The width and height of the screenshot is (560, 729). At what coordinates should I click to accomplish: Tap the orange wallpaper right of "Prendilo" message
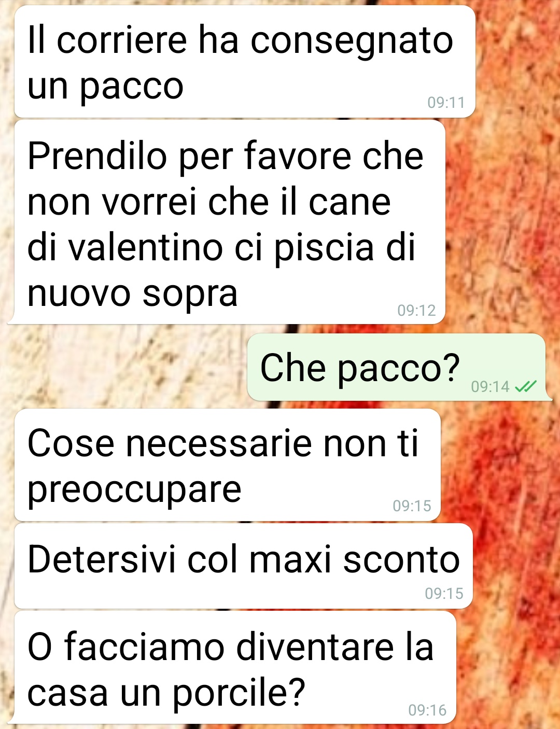click(x=500, y=223)
